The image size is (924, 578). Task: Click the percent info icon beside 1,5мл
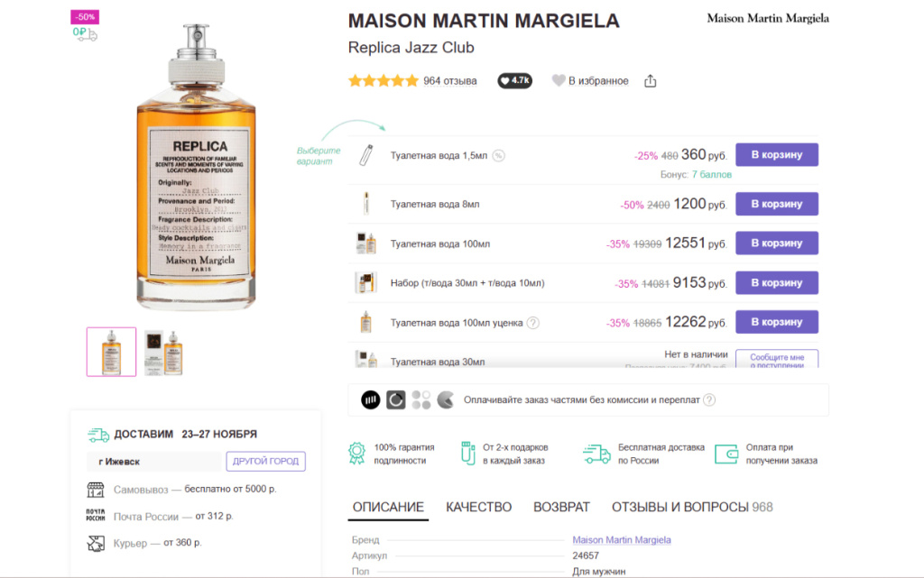coord(498,156)
